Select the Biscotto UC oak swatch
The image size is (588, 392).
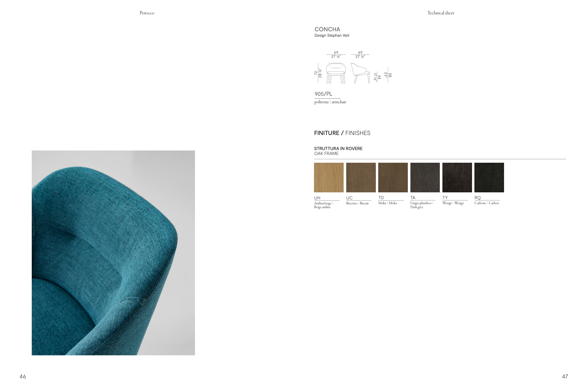(x=361, y=178)
